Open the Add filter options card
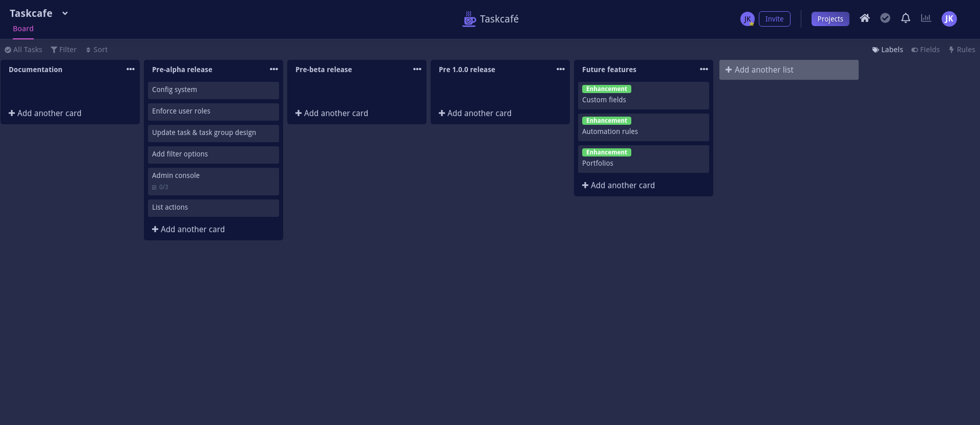This screenshot has width=980, height=425. pos(214,154)
